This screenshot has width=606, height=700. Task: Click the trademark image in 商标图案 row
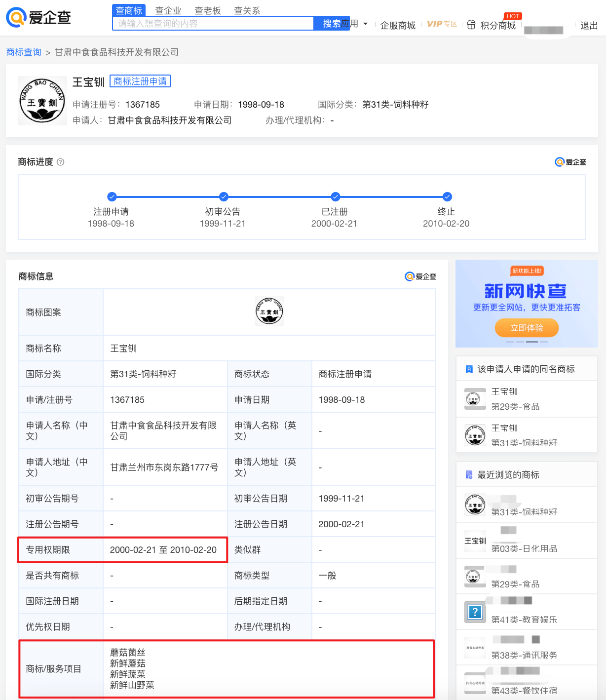[269, 311]
